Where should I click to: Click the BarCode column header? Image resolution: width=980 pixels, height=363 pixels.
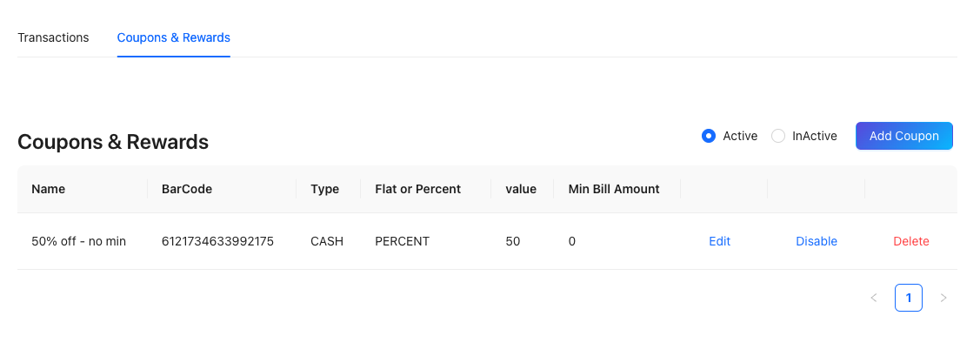(x=187, y=189)
